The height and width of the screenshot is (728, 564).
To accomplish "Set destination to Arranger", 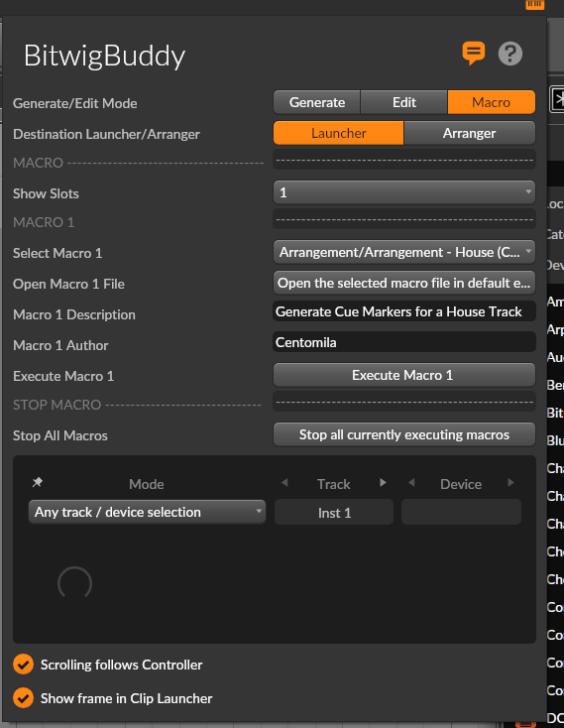I will pyautogui.click(x=470, y=133).
